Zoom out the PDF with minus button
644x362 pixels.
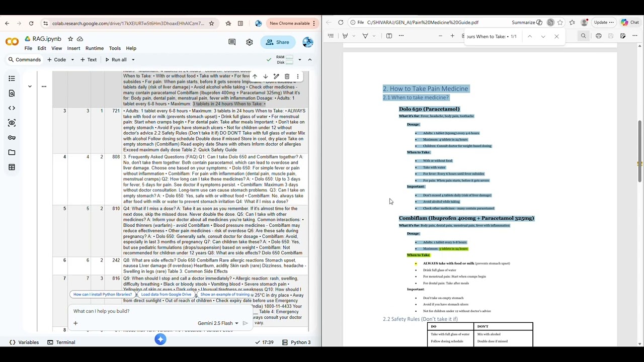[x=440, y=36]
